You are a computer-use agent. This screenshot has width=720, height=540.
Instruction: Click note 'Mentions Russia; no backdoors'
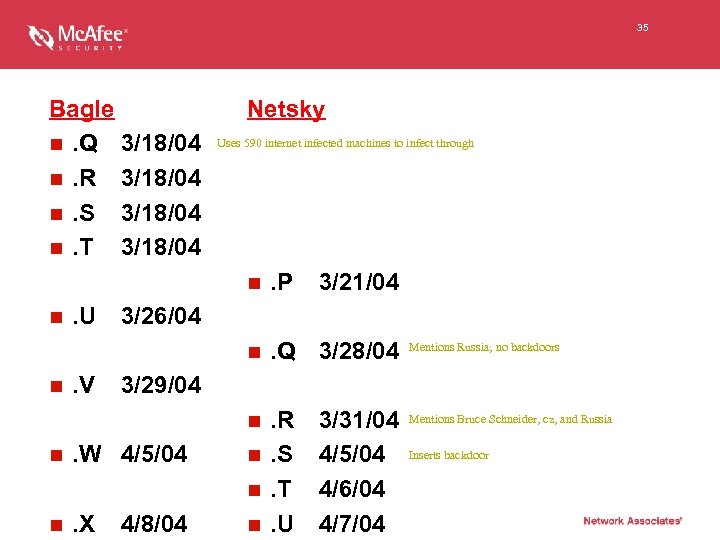pyautogui.click(x=484, y=347)
